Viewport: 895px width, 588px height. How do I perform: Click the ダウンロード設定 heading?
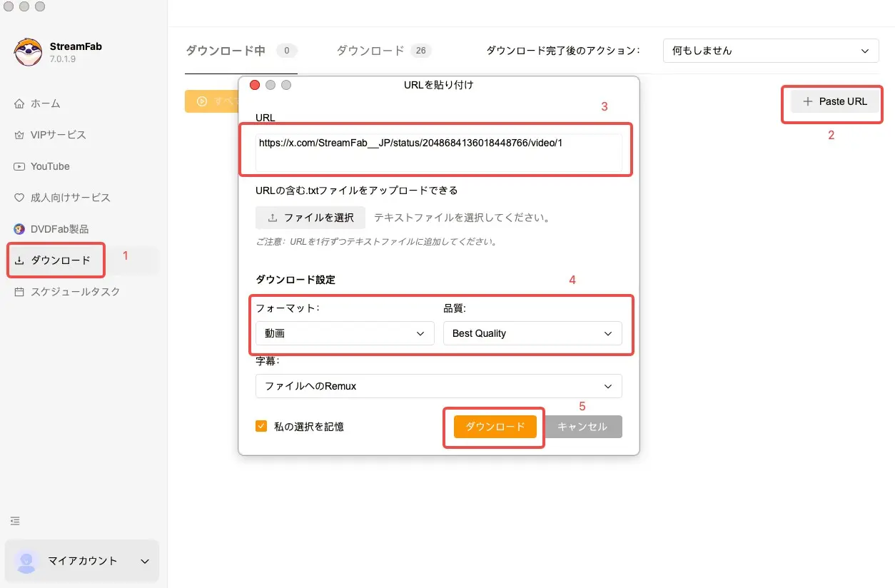point(295,280)
